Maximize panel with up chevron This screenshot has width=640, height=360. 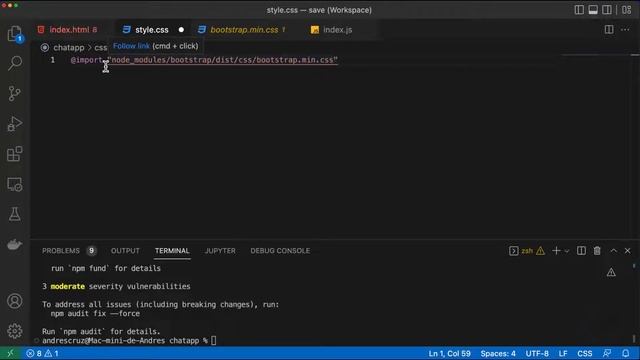613,251
